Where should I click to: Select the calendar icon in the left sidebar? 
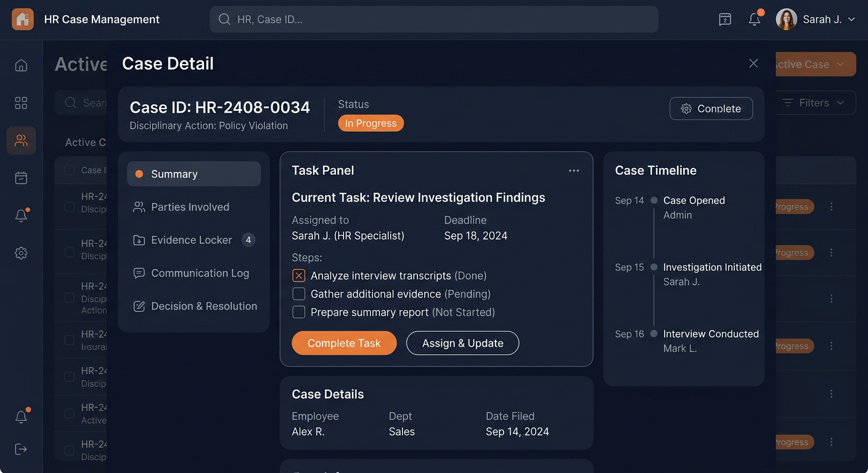(x=21, y=178)
